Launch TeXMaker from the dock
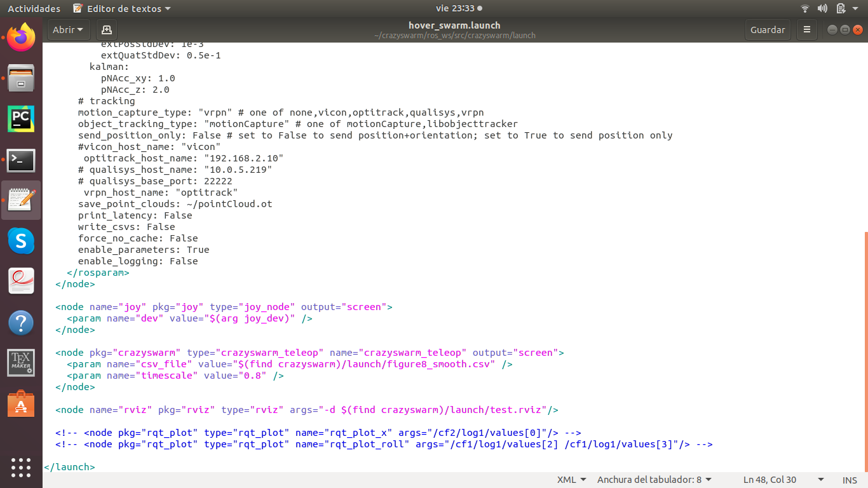Viewport: 868px width, 488px height. coord(21,363)
